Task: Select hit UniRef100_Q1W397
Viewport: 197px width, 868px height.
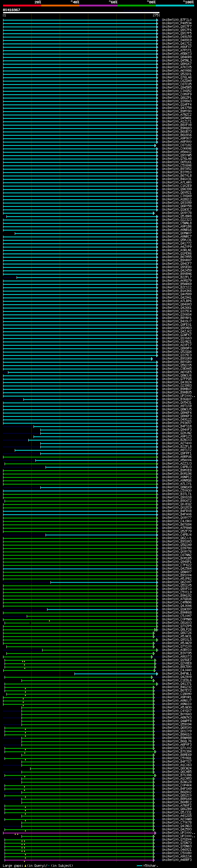Action: (x=176, y=609)
